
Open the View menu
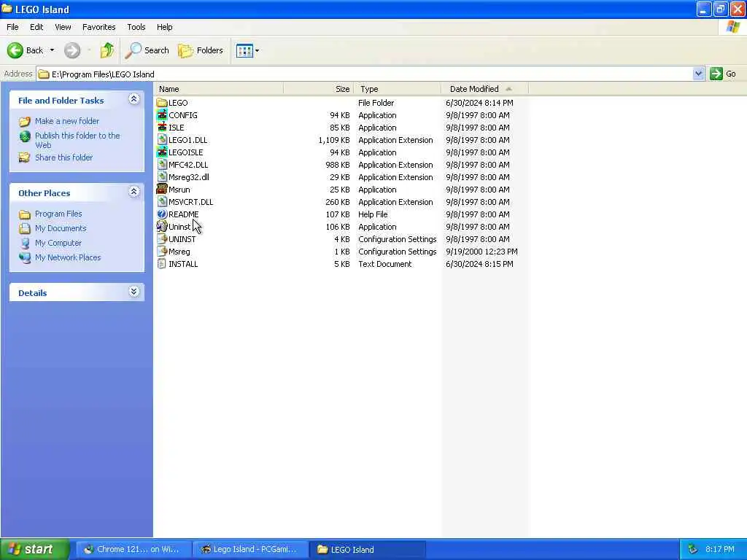tap(63, 27)
